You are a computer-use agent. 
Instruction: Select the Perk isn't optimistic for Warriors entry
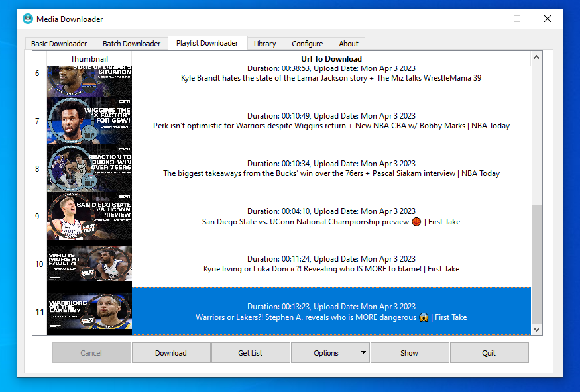331,121
